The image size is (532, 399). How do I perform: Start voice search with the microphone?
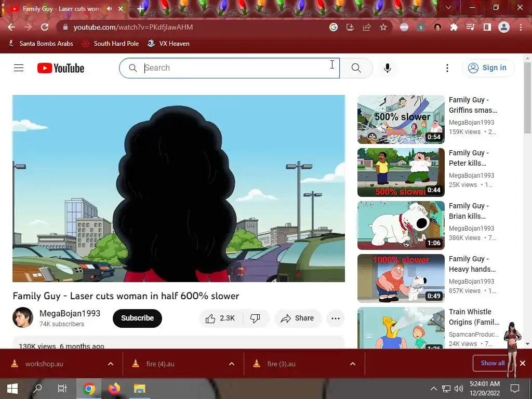pos(388,68)
